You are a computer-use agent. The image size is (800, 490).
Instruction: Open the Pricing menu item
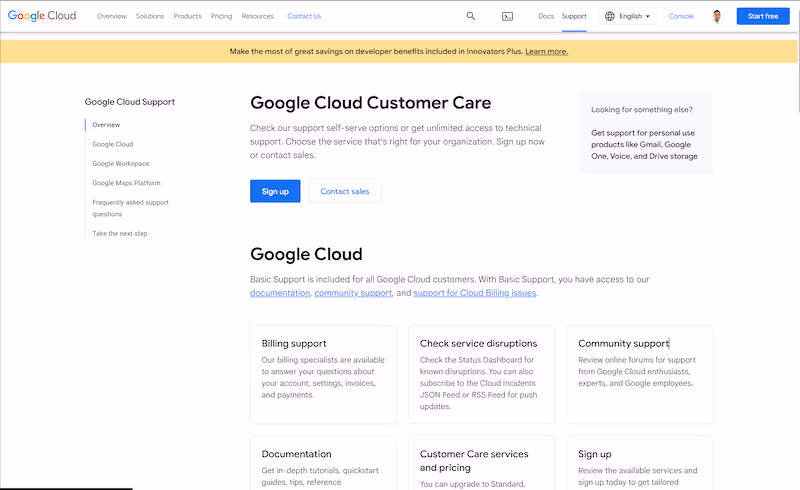tap(221, 16)
